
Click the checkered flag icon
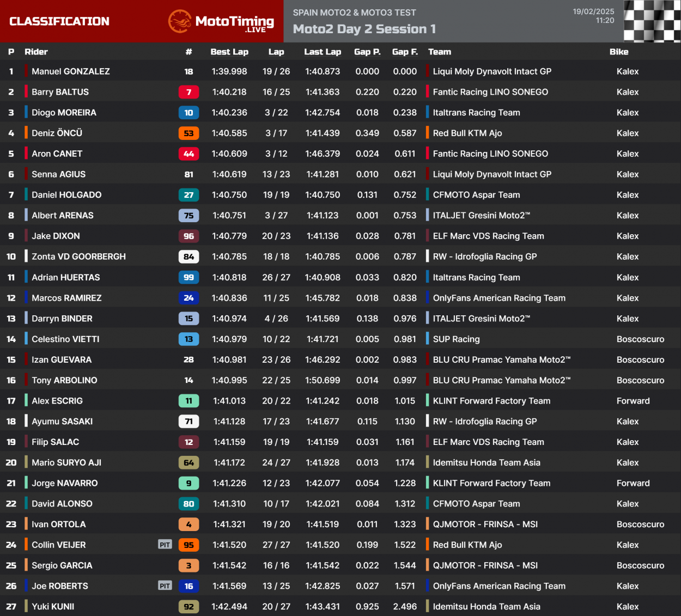[652, 22]
